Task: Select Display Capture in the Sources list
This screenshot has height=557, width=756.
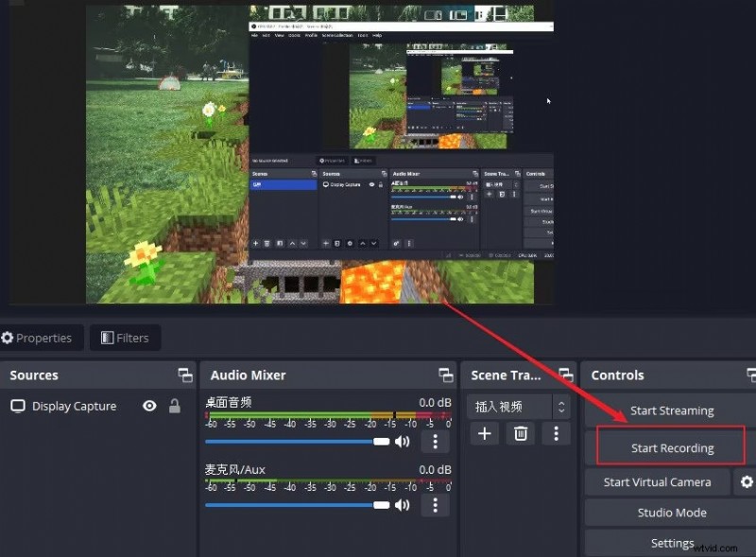Action: 76,406
